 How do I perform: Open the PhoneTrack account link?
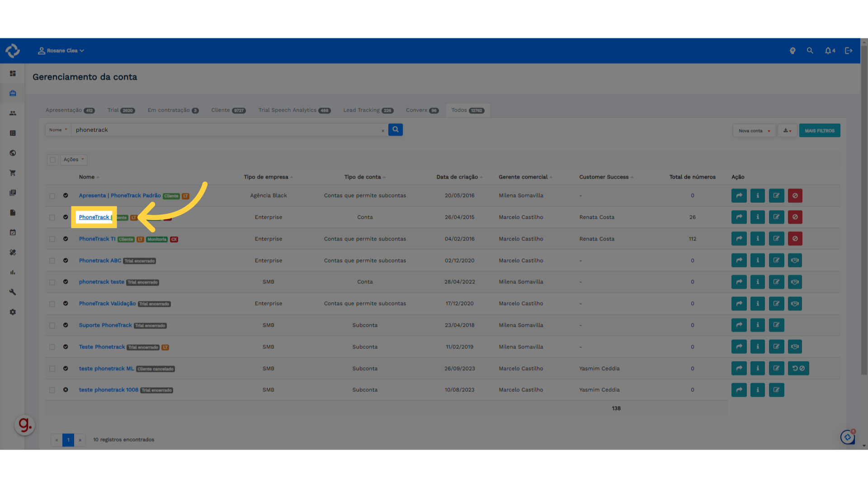pyautogui.click(x=94, y=217)
